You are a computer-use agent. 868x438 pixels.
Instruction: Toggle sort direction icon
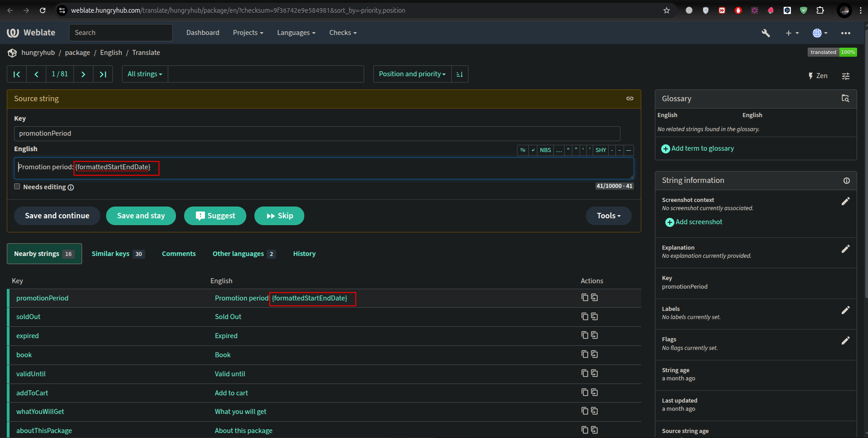[x=459, y=74]
